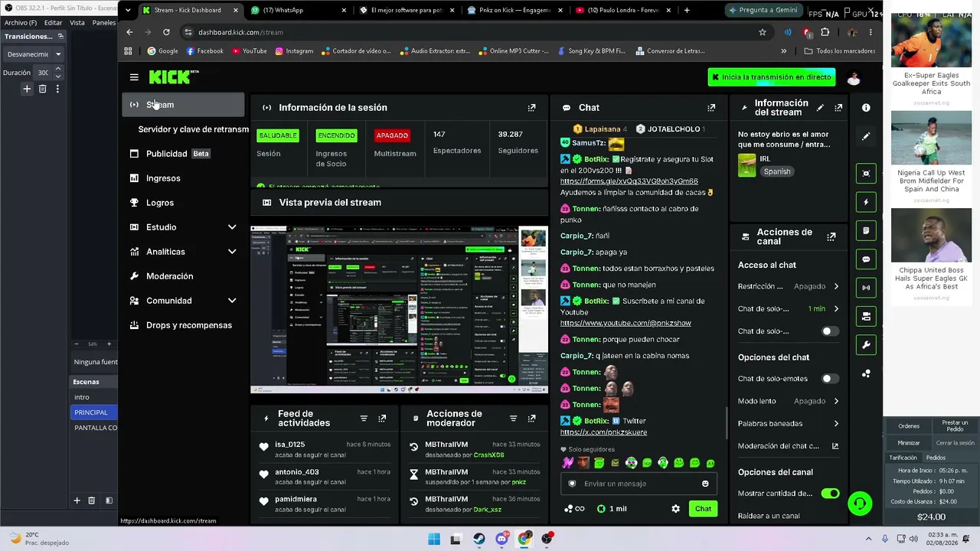
Task: Click the green headset support button
Action: (x=861, y=503)
